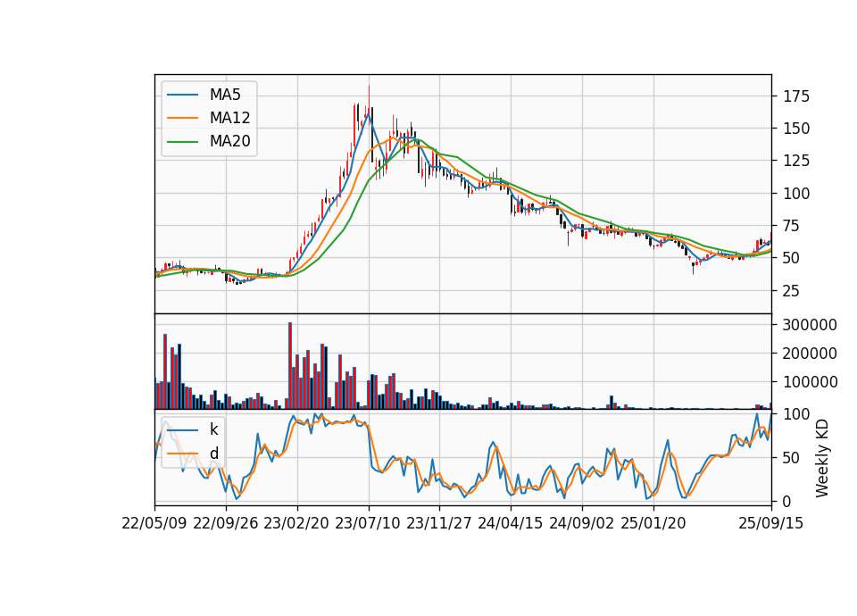This screenshot has width=857, height=616.
Task: Click the 25 price axis label
Action: point(792,291)
